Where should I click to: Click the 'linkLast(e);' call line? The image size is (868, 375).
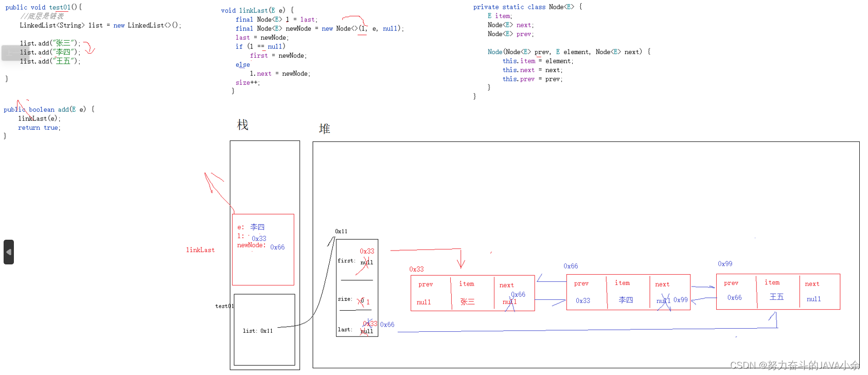(x=39, y=119)
